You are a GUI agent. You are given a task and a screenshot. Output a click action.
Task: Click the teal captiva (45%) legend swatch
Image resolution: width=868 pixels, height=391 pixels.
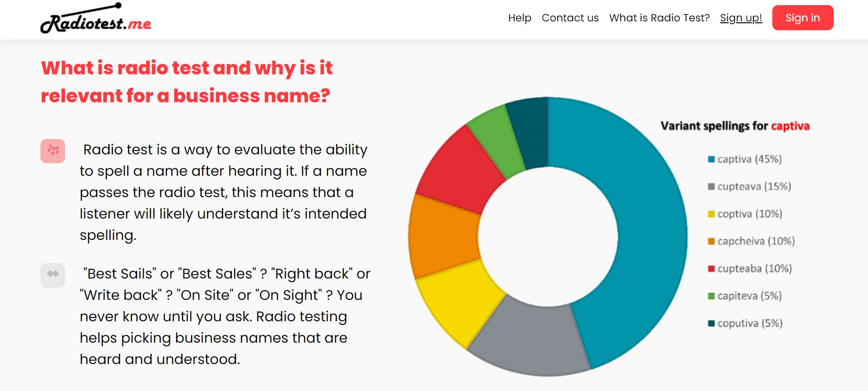click(x=711, y=159)
